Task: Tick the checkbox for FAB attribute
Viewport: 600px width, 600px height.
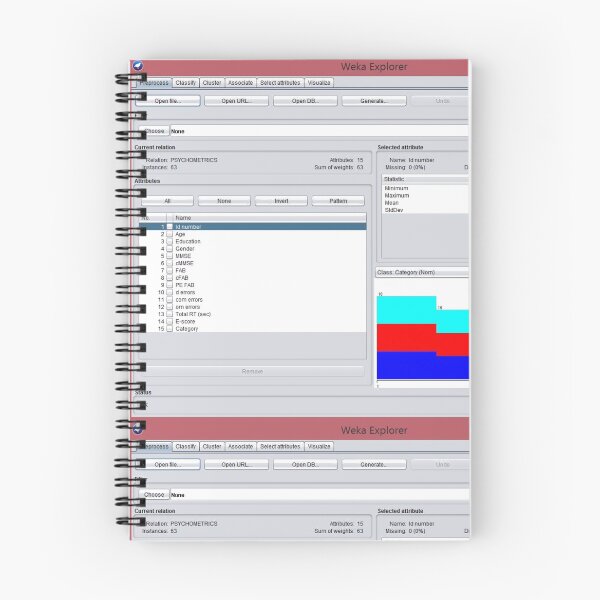Action: (170, 271)
